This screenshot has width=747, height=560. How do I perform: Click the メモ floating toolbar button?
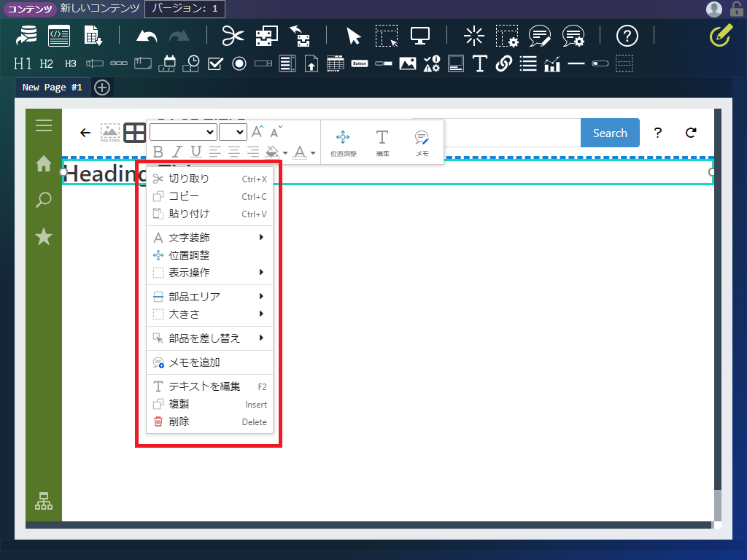pyautogui.click(x=422, y=144)
